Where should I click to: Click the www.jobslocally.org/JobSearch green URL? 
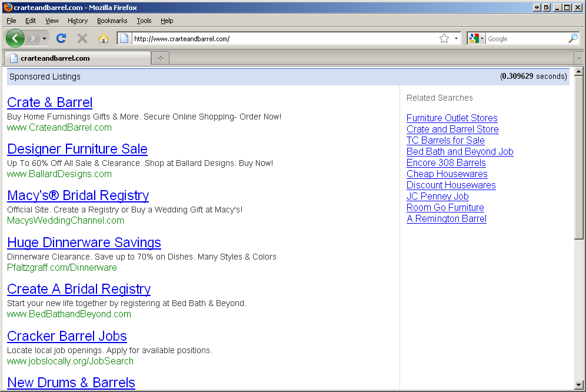[x=70, y=361]
